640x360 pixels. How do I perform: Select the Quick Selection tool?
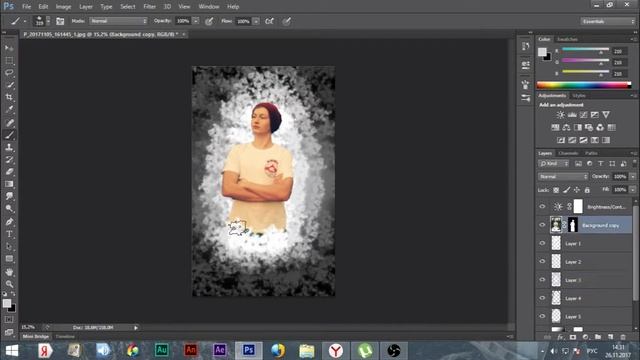(x=9, y=85)
